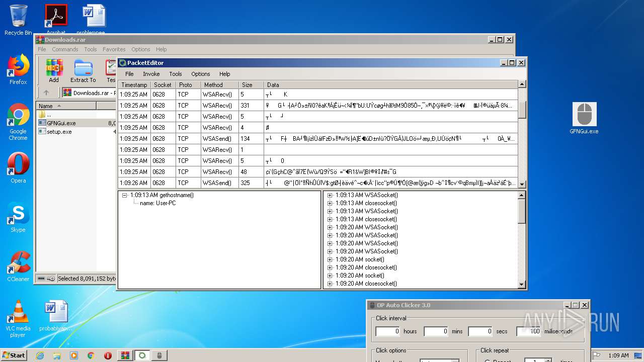Click the Action Center flag in the system tray
Screen dimensions: 644x362
(x=597, y=355)
